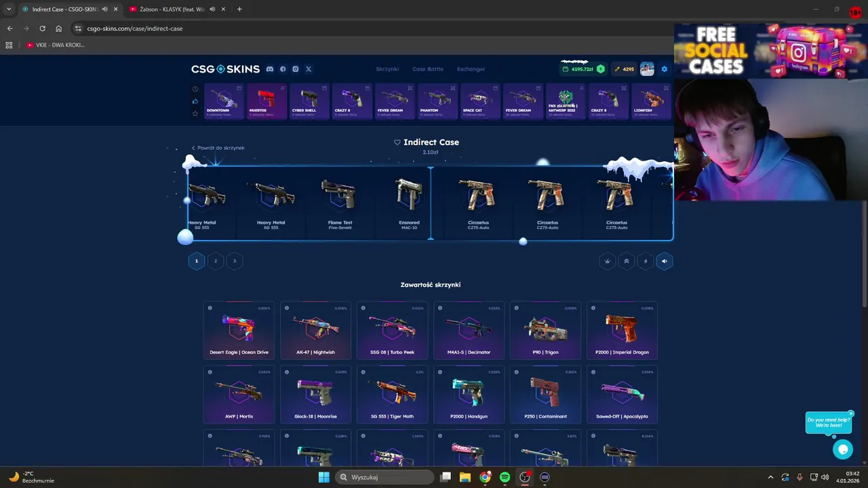Open the FREE SOCIAL CASES banner
Image resolution: width=868 pixels, height=488 pixels.
[771, 50]
